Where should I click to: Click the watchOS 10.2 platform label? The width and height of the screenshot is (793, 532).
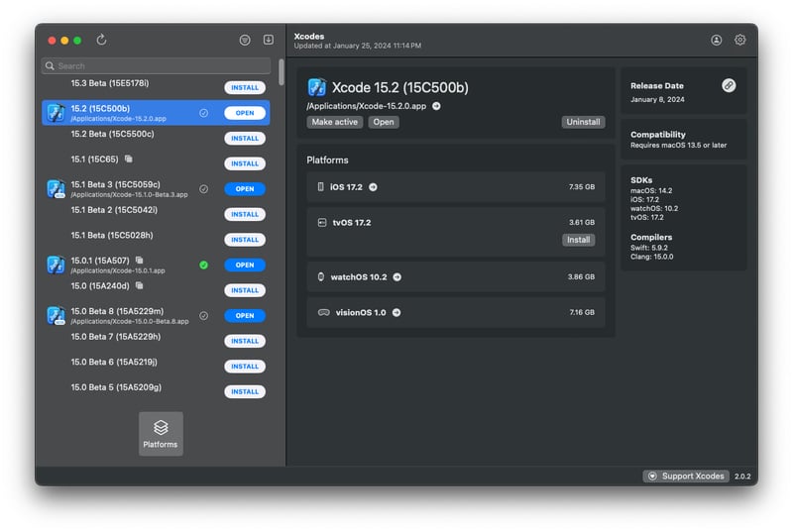click(x=359, y=276)
